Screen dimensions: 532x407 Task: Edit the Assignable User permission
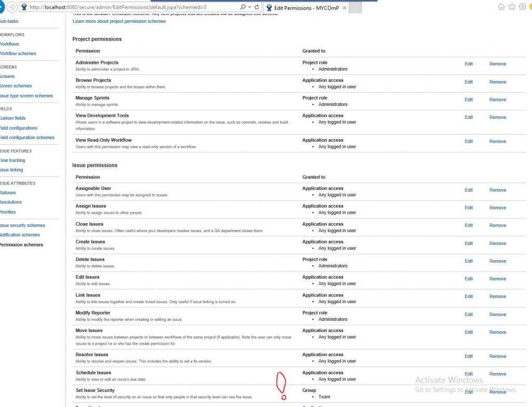[469, 190]
